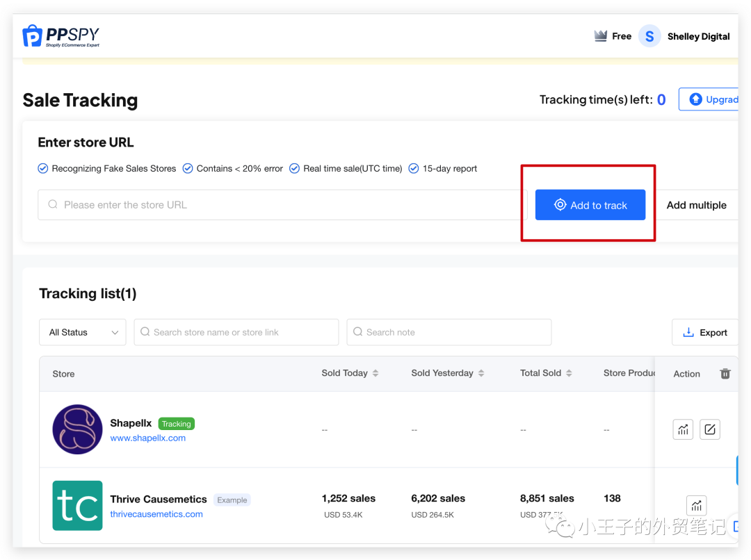Open the All Status dropdown
The width and height of the screenshot is (751, 560).
click(x=82, y=332)
